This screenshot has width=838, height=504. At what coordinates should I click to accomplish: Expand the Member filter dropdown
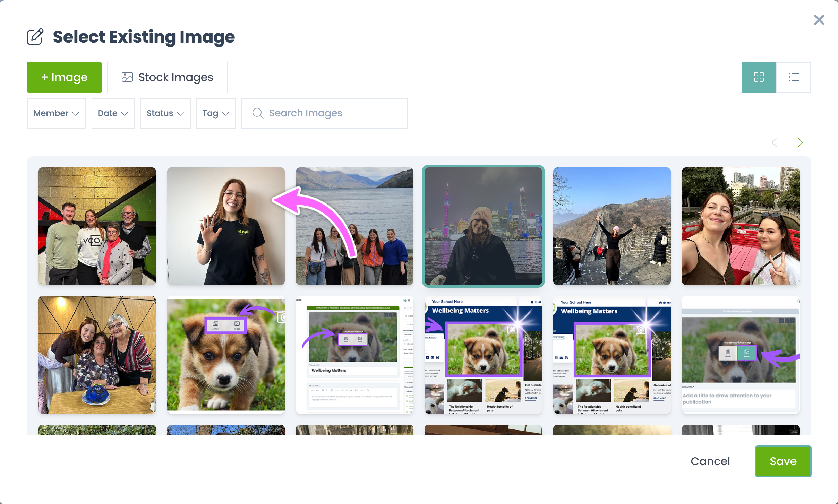tap(56, 113)
